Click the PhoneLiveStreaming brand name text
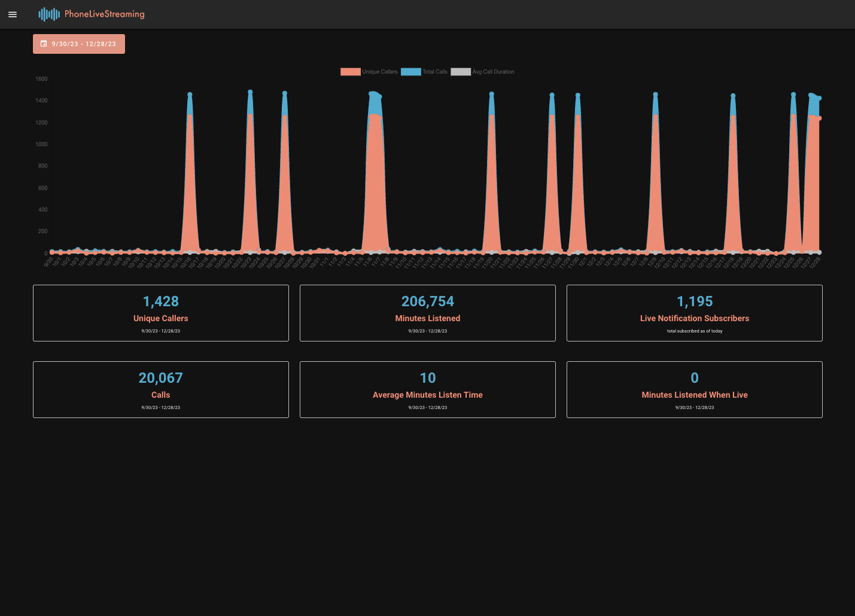 105,14
